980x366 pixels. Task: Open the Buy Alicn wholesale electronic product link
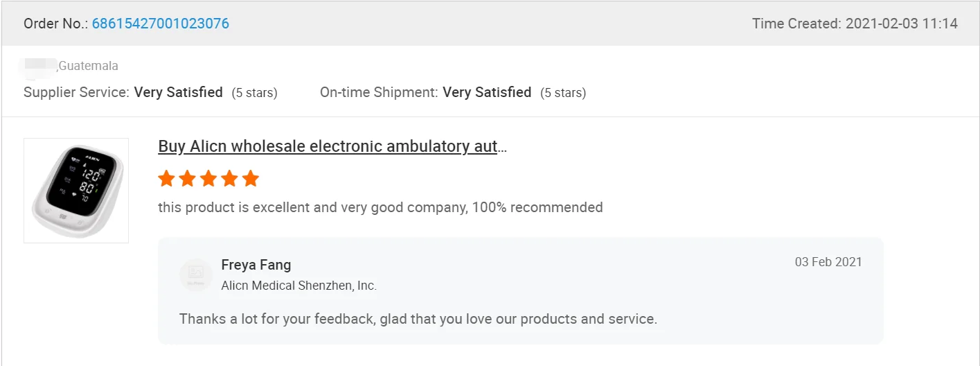332,146
